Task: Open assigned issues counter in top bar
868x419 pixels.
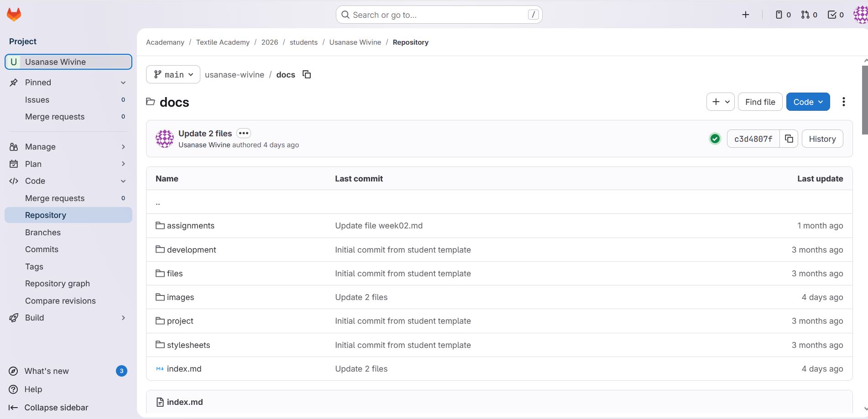Action: coord(783,15)
